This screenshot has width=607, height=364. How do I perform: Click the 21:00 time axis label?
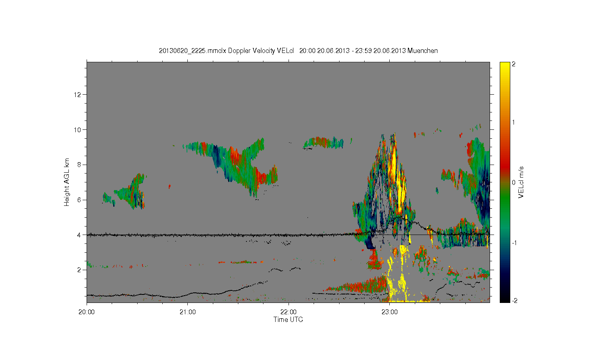point(187,312)
